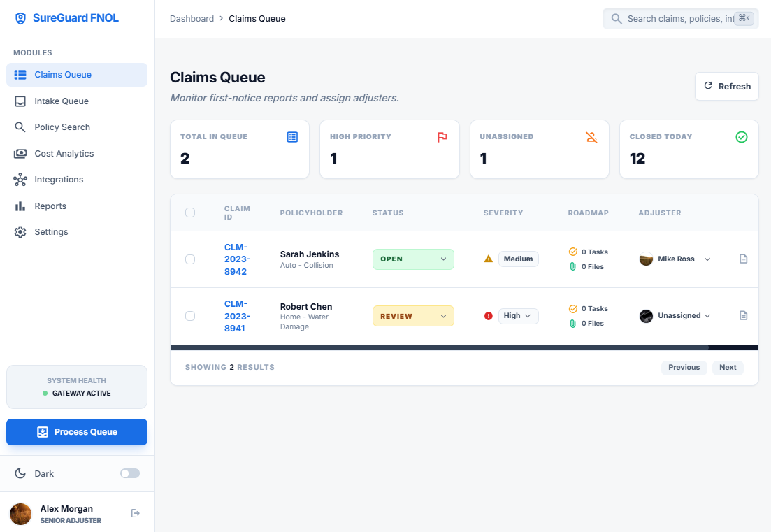Click the SureGuard shield logo icon
Screen dimensions: 771x532
tap(21, 19)
